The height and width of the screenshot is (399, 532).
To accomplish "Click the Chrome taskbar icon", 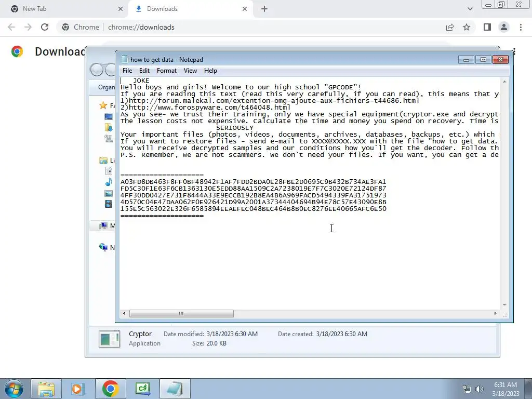I will coord(110,389).
